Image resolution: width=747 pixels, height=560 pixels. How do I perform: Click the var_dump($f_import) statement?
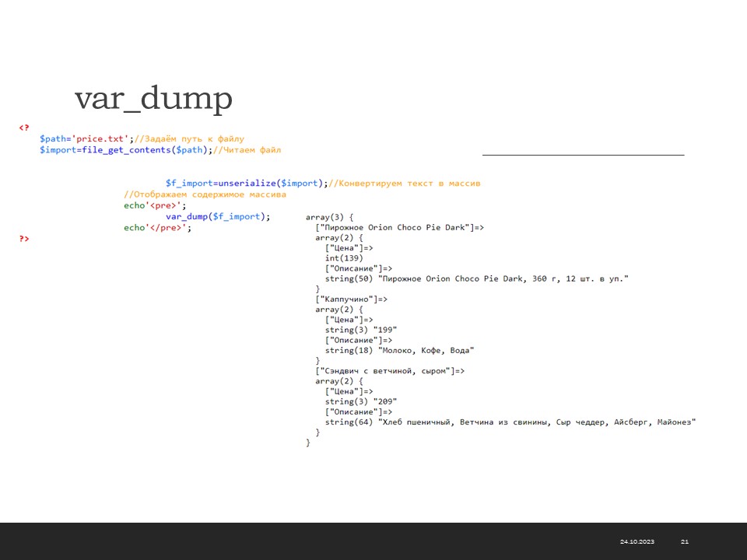click(217, 217)
